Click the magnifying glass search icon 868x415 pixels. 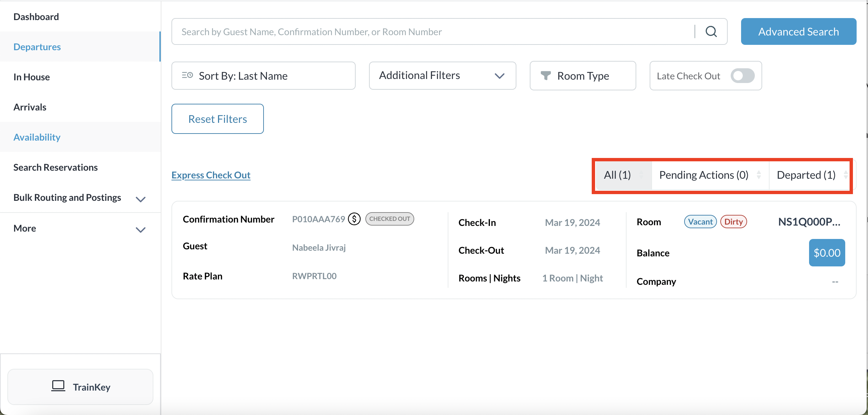click(711, 32)
